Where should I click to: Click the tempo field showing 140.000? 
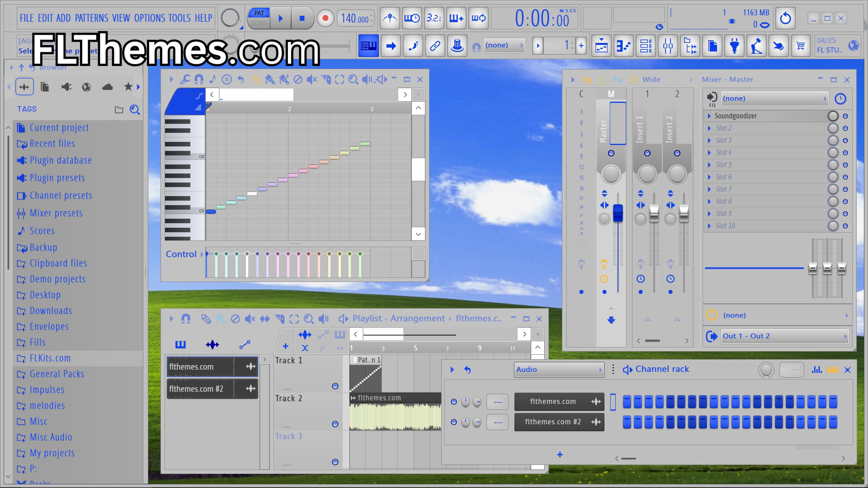click(x=355, y=19)
